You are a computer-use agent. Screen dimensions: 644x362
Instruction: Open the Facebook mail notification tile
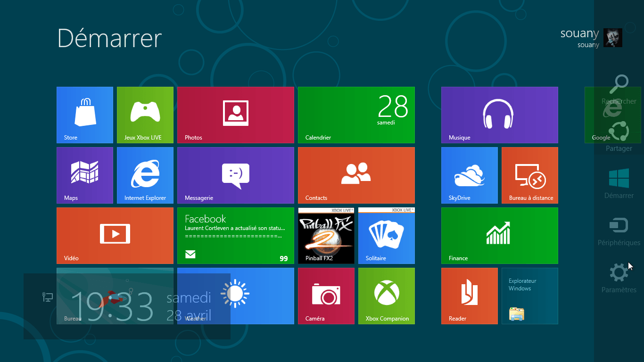pyautogui.click(x=236, y=236)
